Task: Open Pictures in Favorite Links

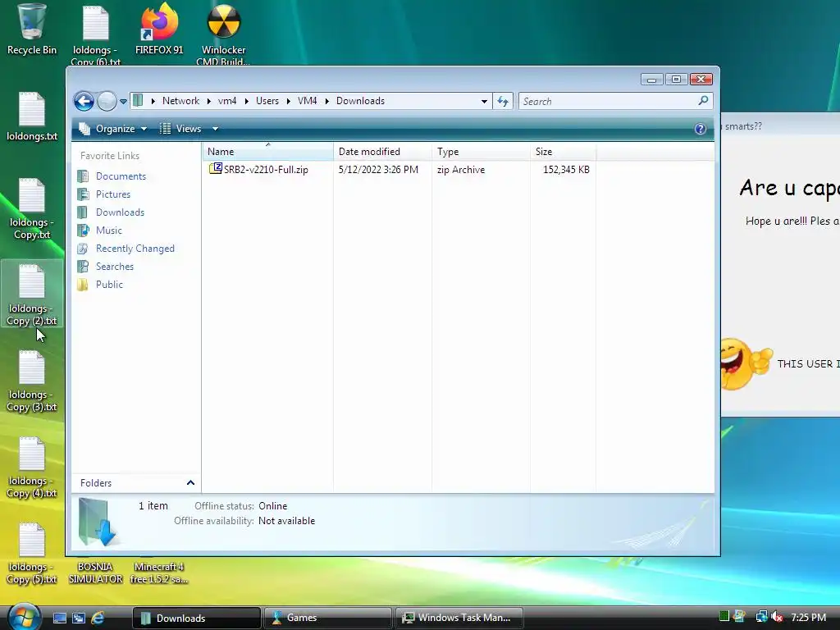Action: point(113,194)
